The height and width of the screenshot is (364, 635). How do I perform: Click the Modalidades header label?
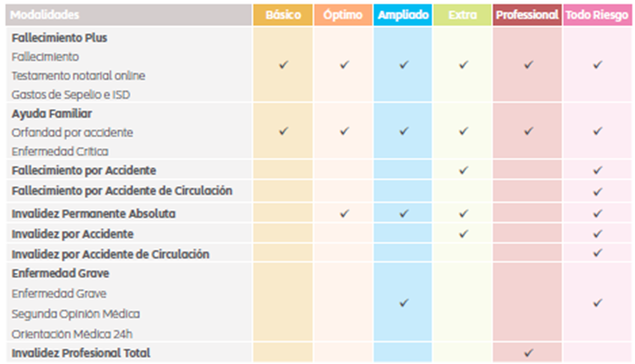45,16
